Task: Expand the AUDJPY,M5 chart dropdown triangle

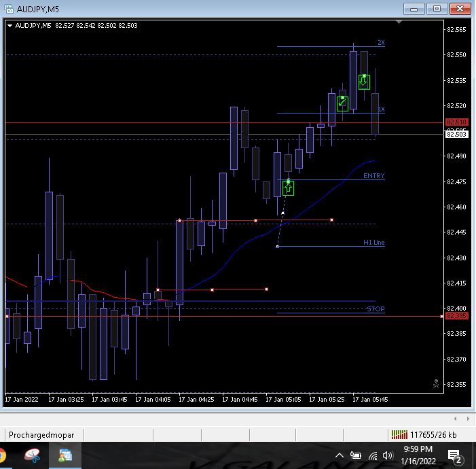Action: coord(10,26)
